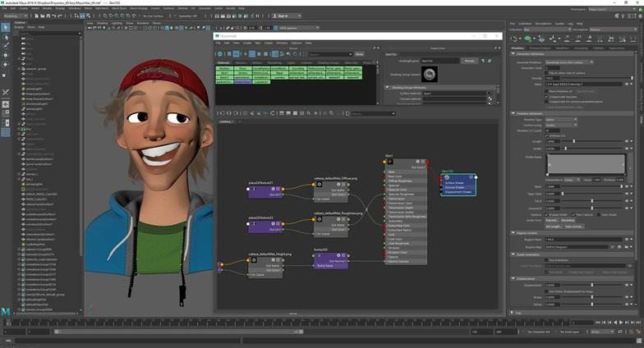The width and height of the screenshot is (644, 348).
Task: Click the Width slider handle in XGen
Action: pos(565,148)
